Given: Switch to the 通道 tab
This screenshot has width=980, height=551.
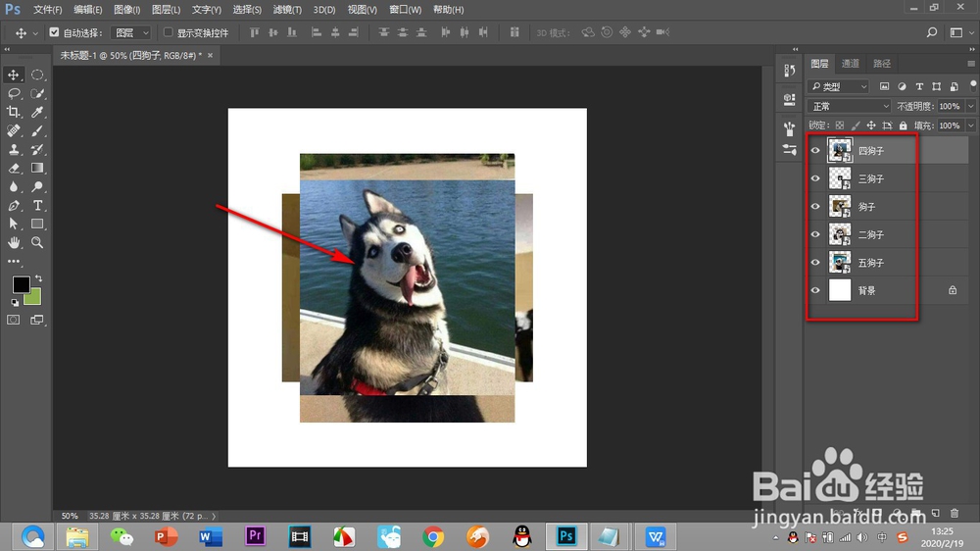Looking at the screenshot, I should click(x=852, y=64).
